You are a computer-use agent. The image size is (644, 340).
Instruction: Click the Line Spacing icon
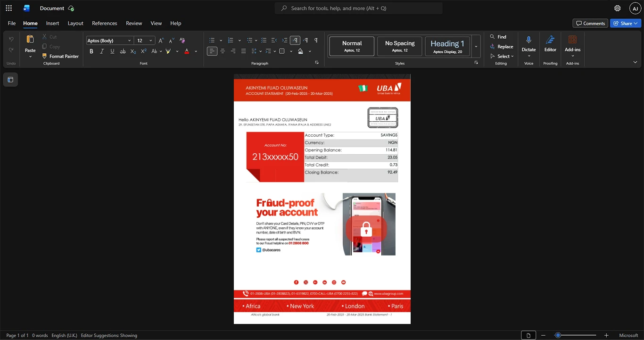click(x=254, y=51)
